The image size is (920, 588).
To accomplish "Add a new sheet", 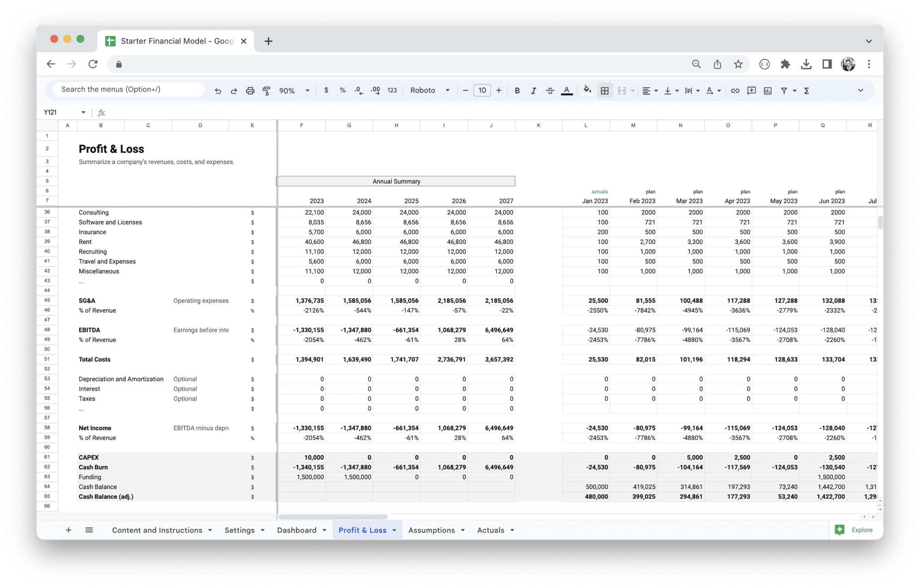I will (68, 530).
